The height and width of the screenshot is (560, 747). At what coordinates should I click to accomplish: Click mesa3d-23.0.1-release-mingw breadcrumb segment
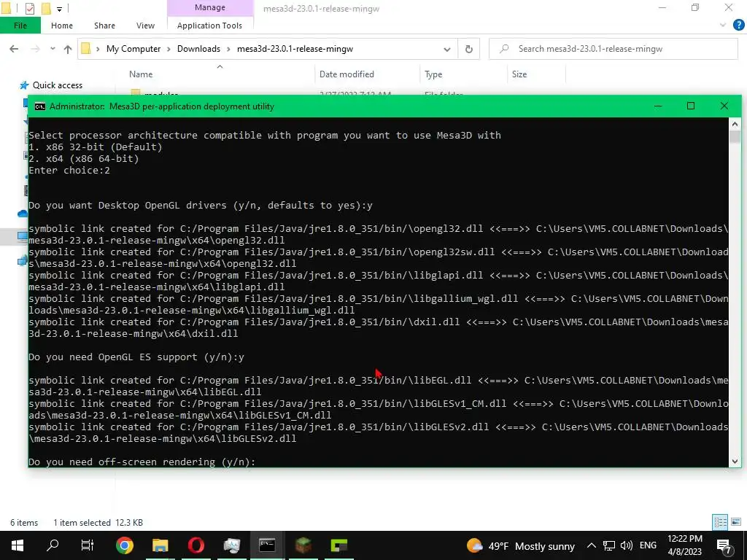(x=295, y=49)
